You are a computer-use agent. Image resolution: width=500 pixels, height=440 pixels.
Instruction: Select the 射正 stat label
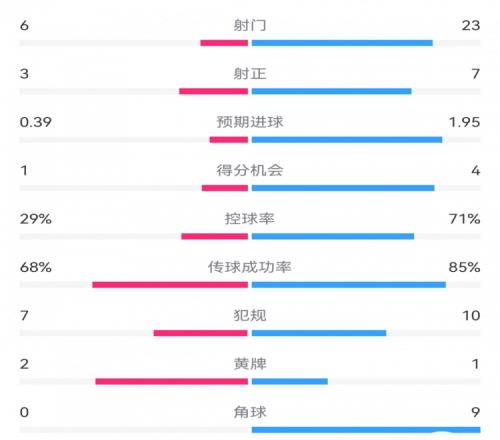tap(250, 74)
